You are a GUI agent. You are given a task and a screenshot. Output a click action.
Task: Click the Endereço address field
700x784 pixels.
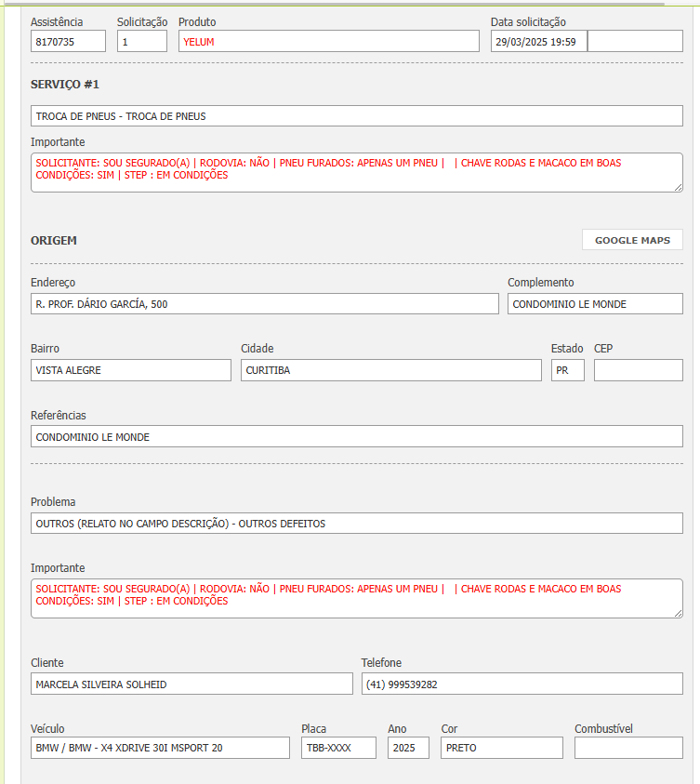[264, 304]
